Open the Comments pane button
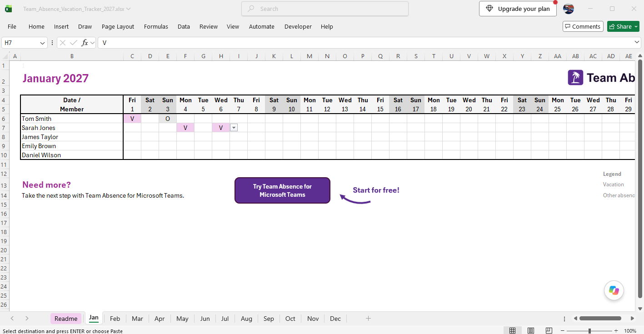This screenshot has height=334, width=644. [583, 26]
